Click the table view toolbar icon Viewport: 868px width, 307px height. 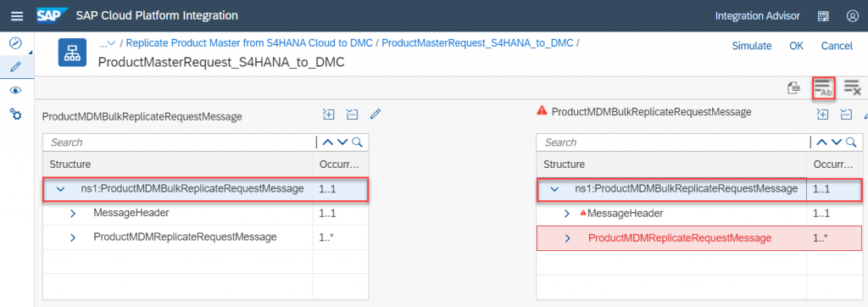(x=793, y=87)
